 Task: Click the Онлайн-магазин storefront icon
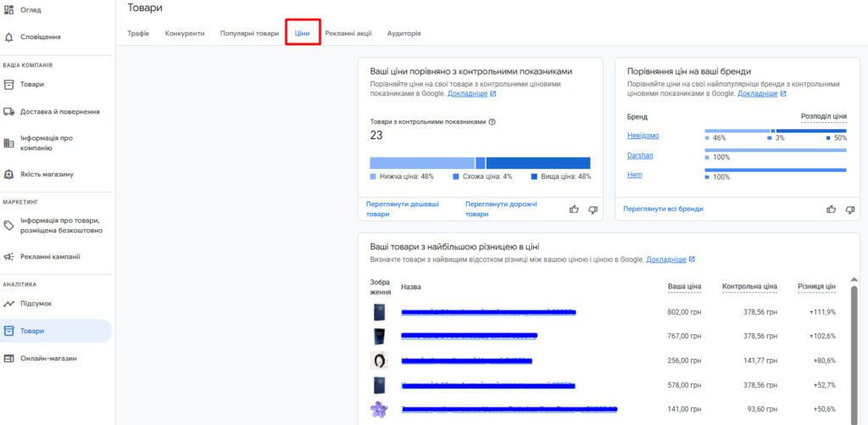[8, 359]
